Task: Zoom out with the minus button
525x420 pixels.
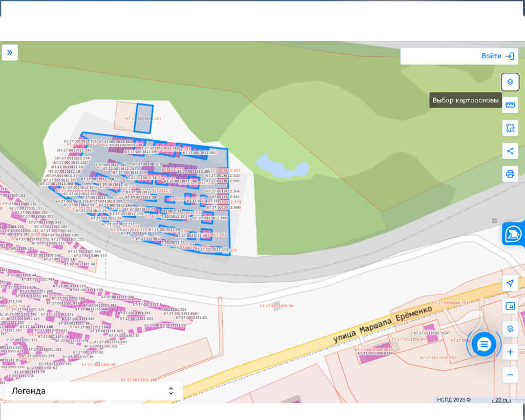Action: [x=510, y=375]
